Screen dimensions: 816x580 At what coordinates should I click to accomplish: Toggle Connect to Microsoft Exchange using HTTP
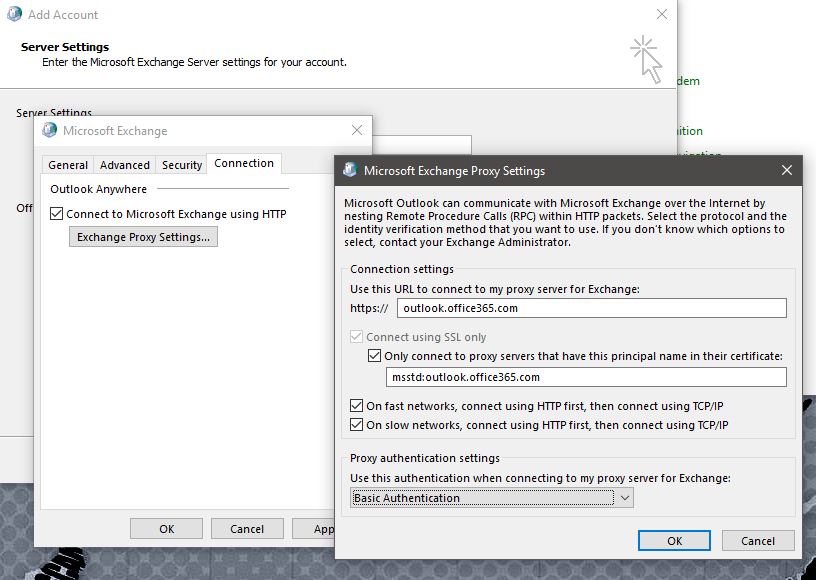point(56,214)
